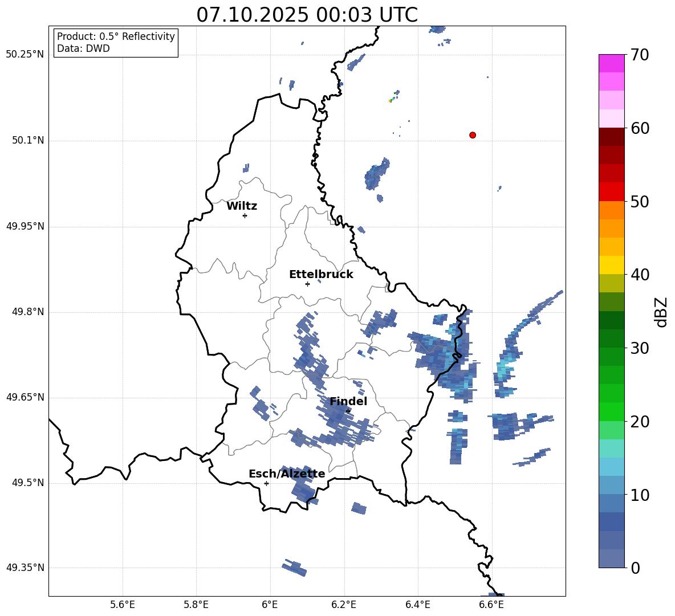Click the 5.8°E longitude label
This screenshot has height=616, width=675.
click(196, 605)
